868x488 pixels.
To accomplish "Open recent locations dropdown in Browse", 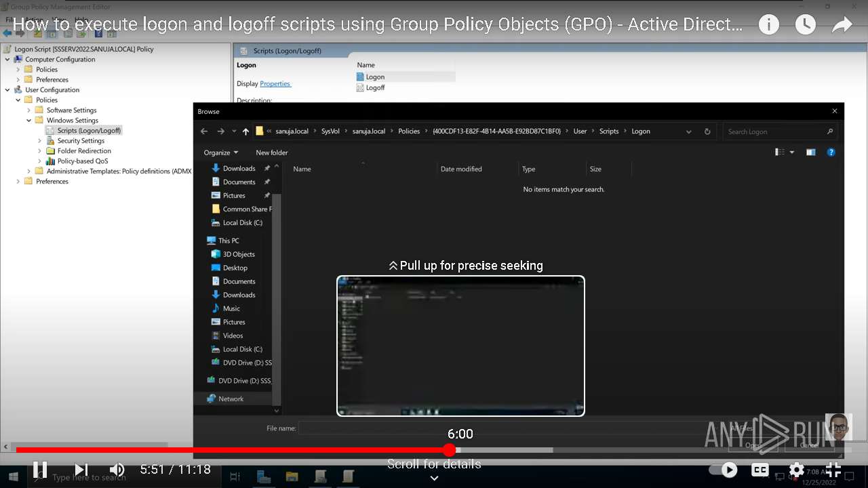I will (234, 131).
